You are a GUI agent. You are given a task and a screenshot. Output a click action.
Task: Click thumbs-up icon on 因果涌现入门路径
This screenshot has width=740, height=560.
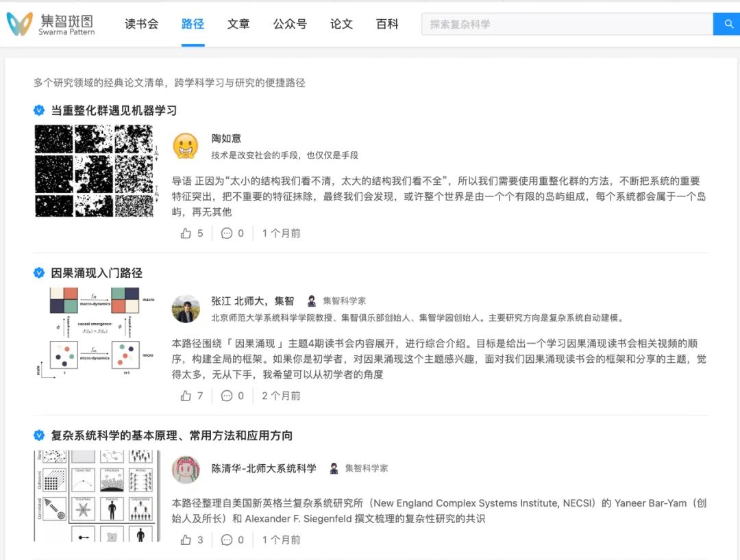[186, 396]
